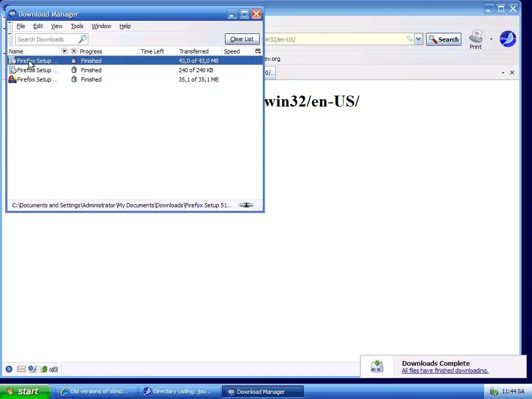Sort downloads by Progress column

(x=108, y=51)
